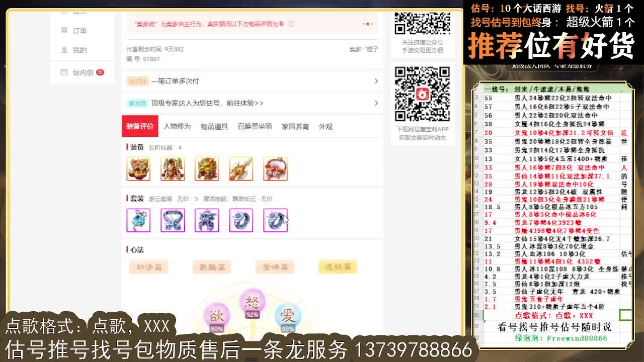Open the 物品道具 tab
Viewport: 644px width, 362px height.
215,126
